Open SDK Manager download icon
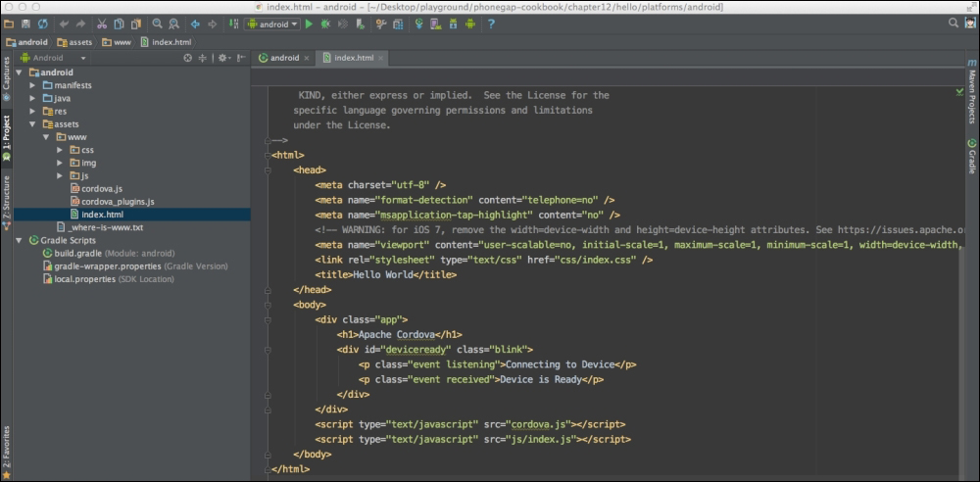980x482 pixels. click(453, 24)
